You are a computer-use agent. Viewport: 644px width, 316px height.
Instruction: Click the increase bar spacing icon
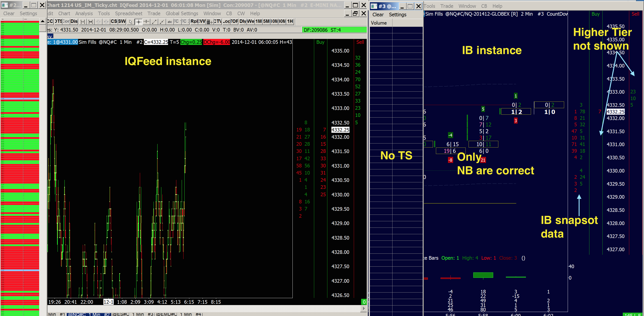coord(83,22)
